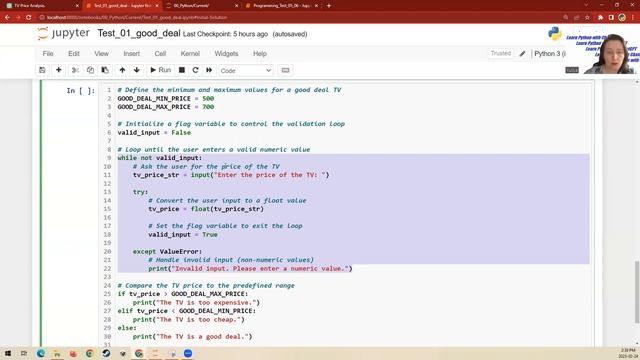
Task: Click the Trusted notebook indicator
Action: [x=500, y=53]
